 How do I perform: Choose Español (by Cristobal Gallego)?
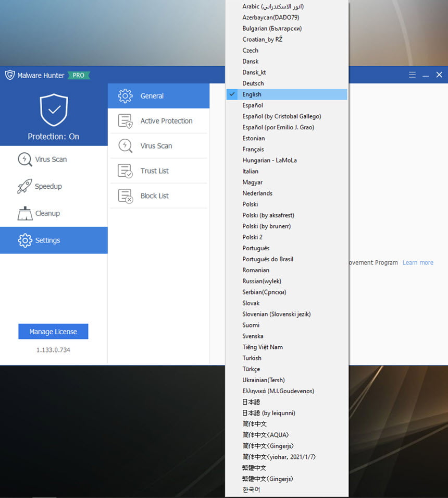tap(287, 116)
